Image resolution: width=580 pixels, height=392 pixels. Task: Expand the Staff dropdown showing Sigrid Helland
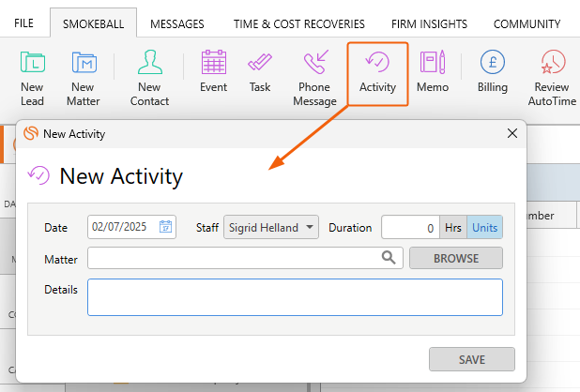pos(271,227)
